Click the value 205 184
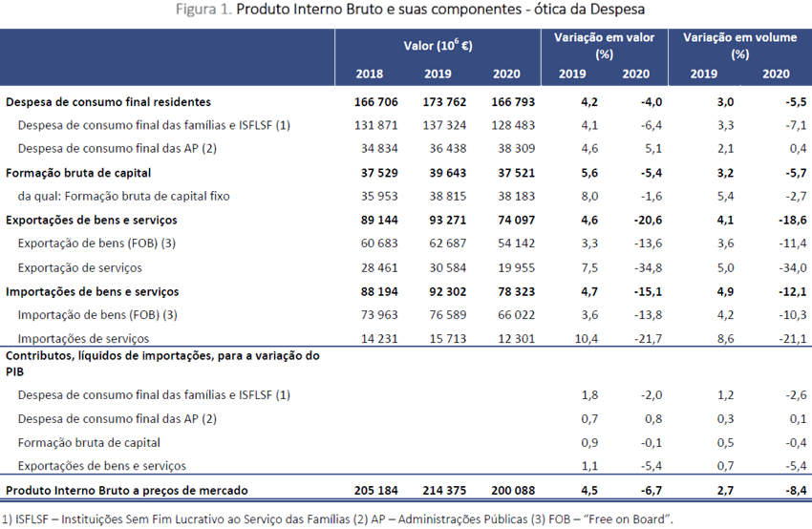Viewport: 812px width, 529px height. (x=376, y=491)
